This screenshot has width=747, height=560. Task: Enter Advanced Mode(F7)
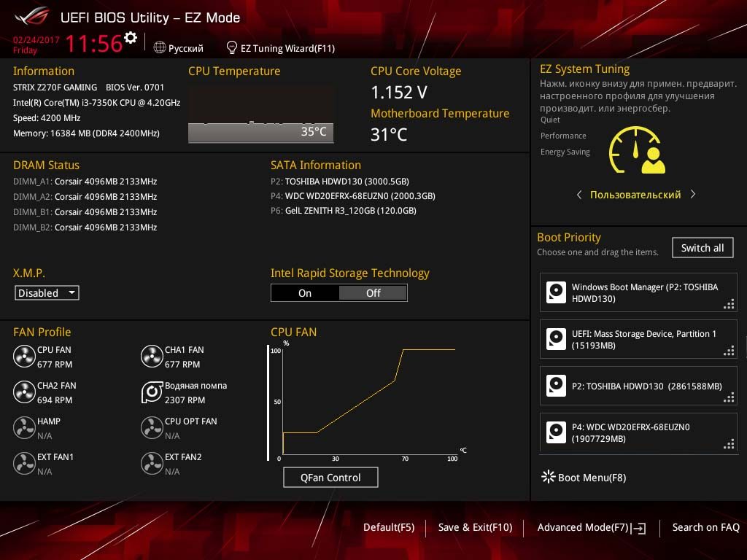coord(583,527)
